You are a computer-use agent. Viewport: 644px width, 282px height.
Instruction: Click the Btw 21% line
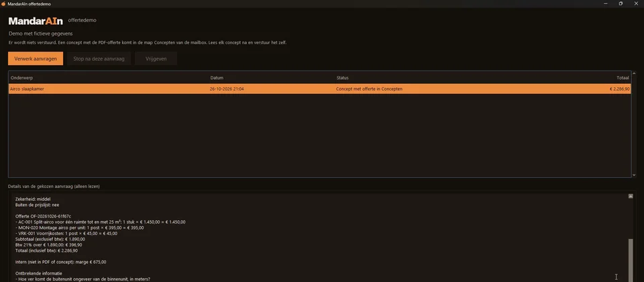(x=48, y=244)
